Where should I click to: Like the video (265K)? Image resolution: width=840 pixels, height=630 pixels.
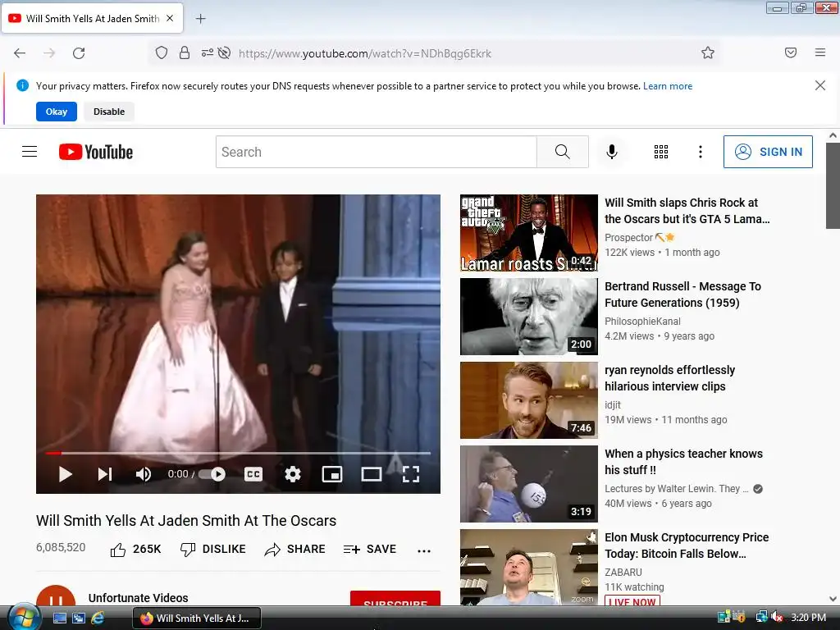135,549
